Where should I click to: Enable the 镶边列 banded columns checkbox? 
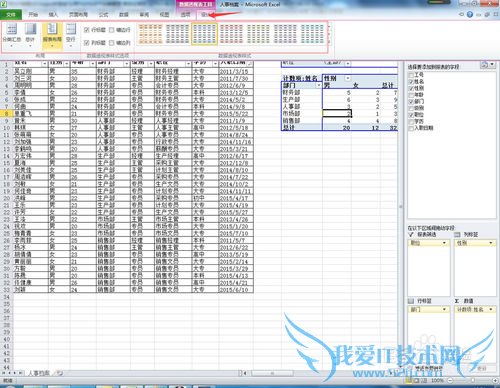pos(112,43)
